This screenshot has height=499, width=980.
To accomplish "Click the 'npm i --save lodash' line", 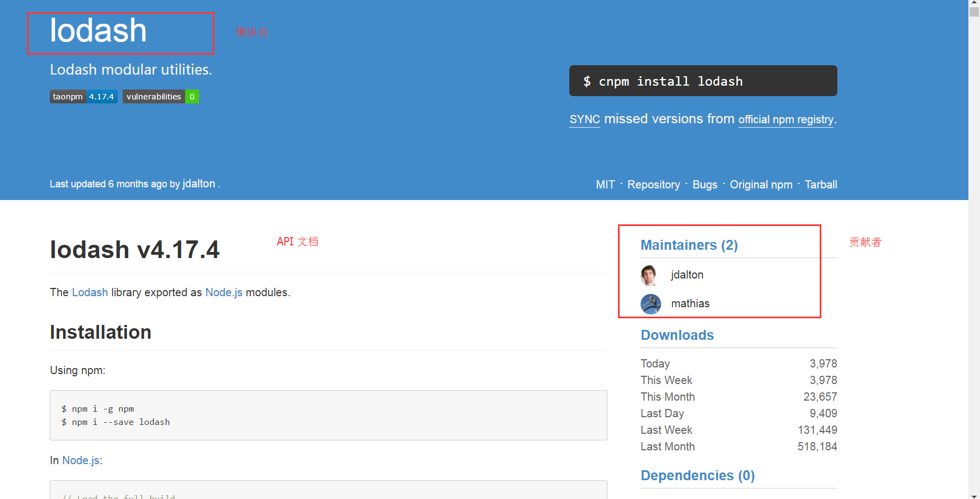I will (x=116, y=422).
